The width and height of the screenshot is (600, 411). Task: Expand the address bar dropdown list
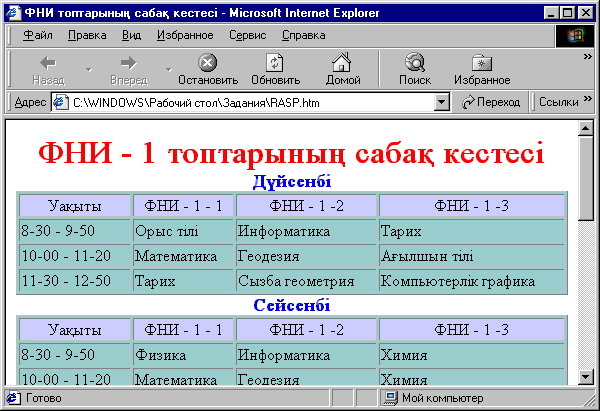tap(442, 102)
